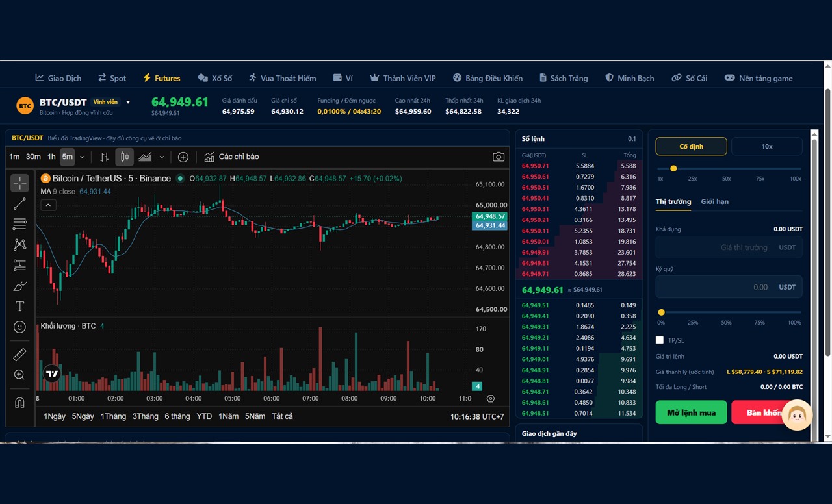Set chart range to 1Ngày

55,416
